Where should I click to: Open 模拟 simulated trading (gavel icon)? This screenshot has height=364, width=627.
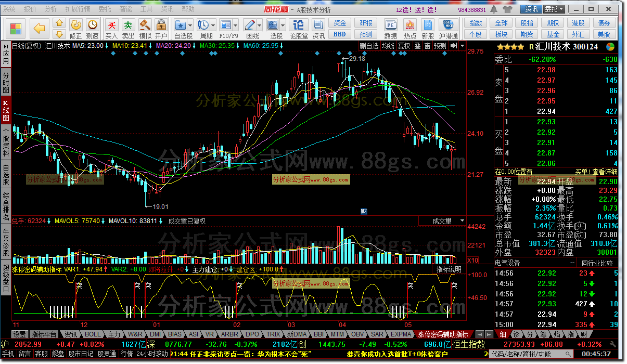pyautogui.click(x=145, y=24)
